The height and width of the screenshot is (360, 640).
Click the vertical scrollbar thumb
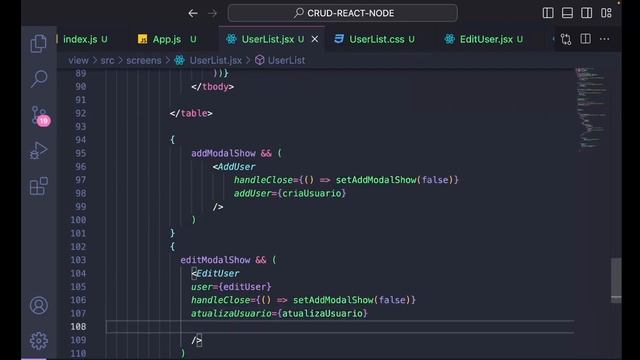(616, 279)
